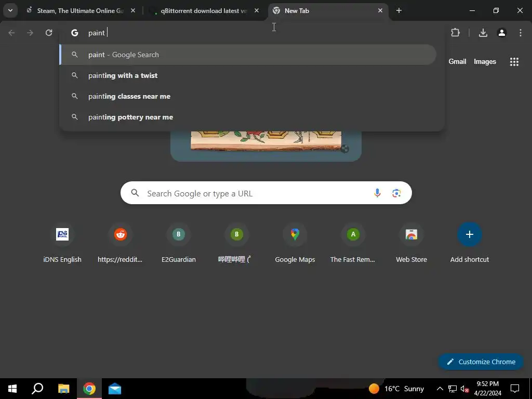Open the Windows Start menu
Screen dimensions: 532x399
click(x=12, y=389)
